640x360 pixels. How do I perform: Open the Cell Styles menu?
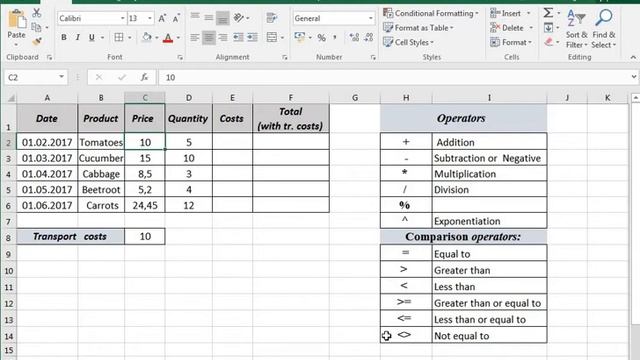click(x=408, y=42)
